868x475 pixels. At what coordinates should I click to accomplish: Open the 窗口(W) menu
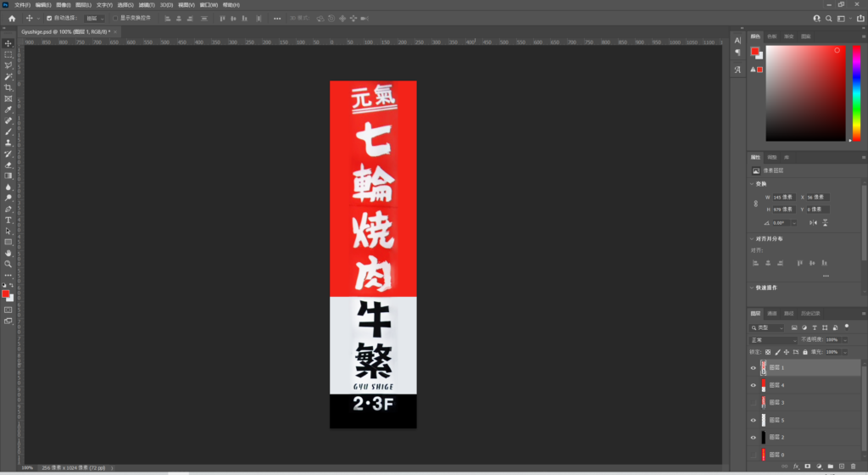[x=209, y=4]
